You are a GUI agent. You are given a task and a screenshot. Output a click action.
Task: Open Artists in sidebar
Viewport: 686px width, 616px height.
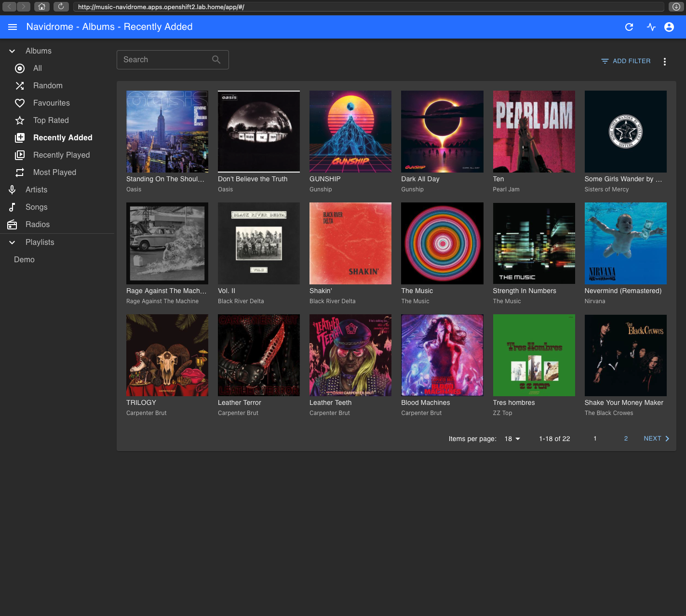tap(57, 190)
